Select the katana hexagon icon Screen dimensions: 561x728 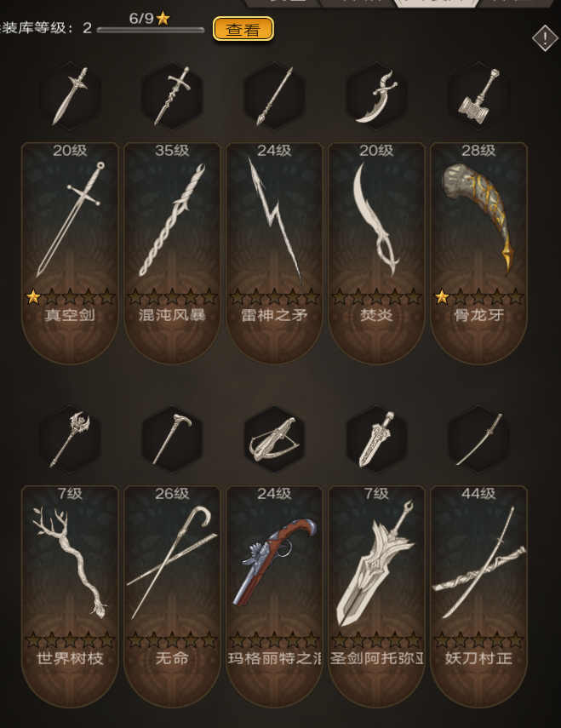pyautogui.click(x=478, y=439)
